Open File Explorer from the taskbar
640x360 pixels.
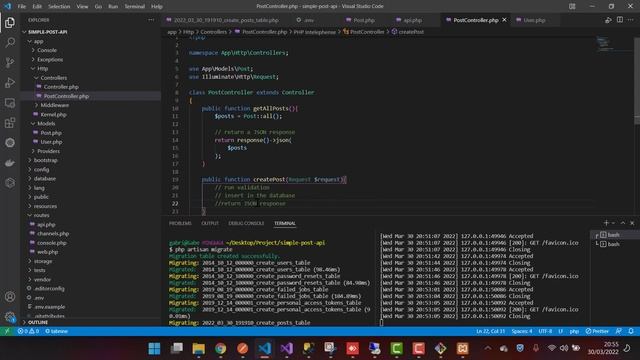pyautogui.click(x=198, y=349)
